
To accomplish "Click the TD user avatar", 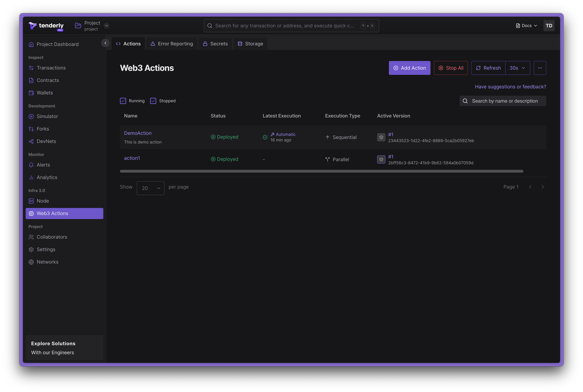I will 549,26.
